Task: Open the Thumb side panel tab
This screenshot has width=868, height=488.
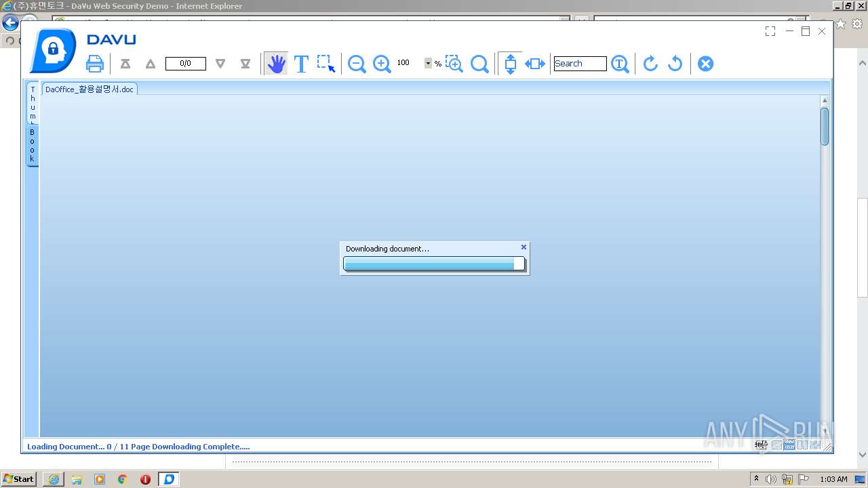Action: 32,103
